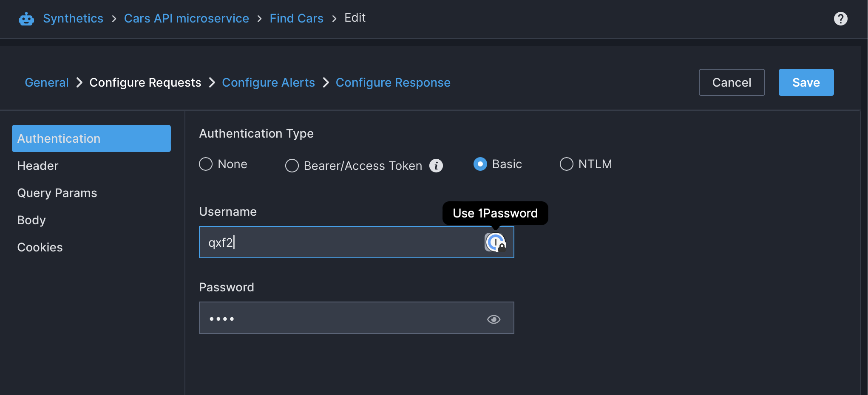Show password using the eye icon
The image size is (868, 395).
click(494, 319)
